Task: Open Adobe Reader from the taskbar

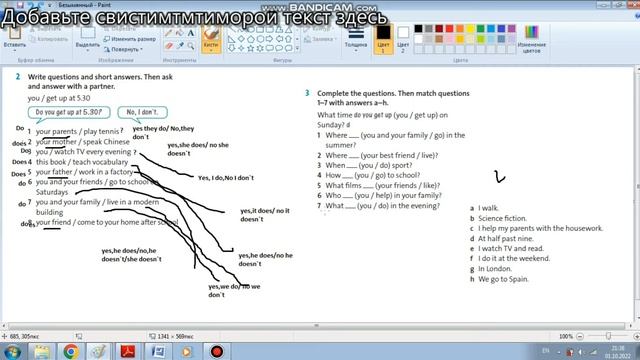Action: [128, 351]
